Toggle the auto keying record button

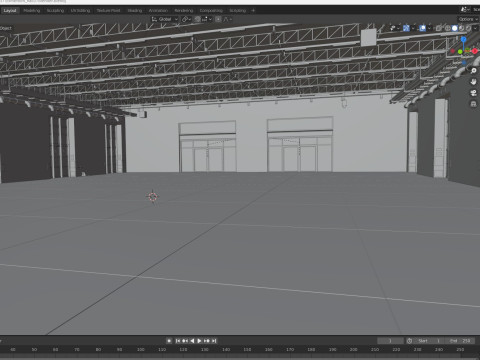click(x=169, y=341)
